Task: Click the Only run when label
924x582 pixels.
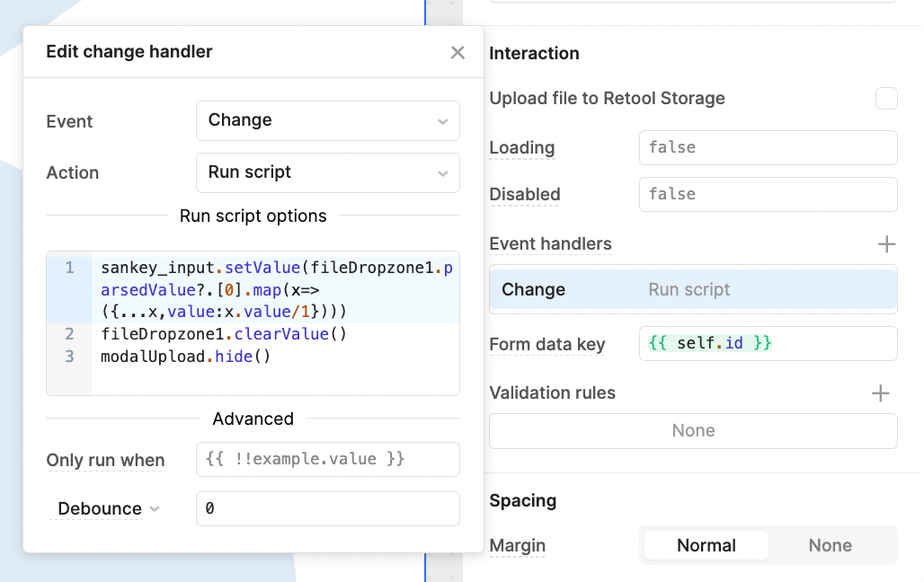Action: point(105,460)
